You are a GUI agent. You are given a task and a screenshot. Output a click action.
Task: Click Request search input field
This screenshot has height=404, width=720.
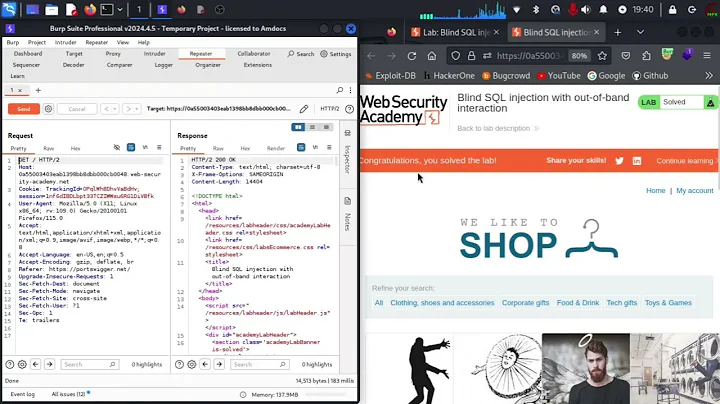click(90, 365)
